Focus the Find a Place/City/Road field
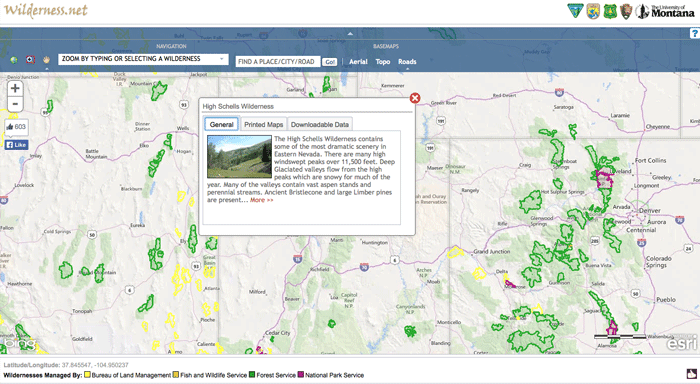This screenshot has width=700, height=384. [278, 62]
